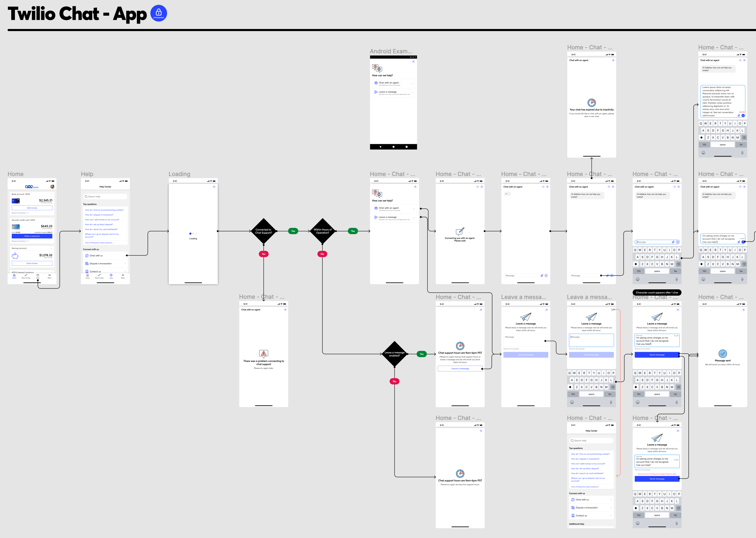Click the blue checkmark icon above Message sent
Viewport: 756px width, 538px height.
(723, 353)
